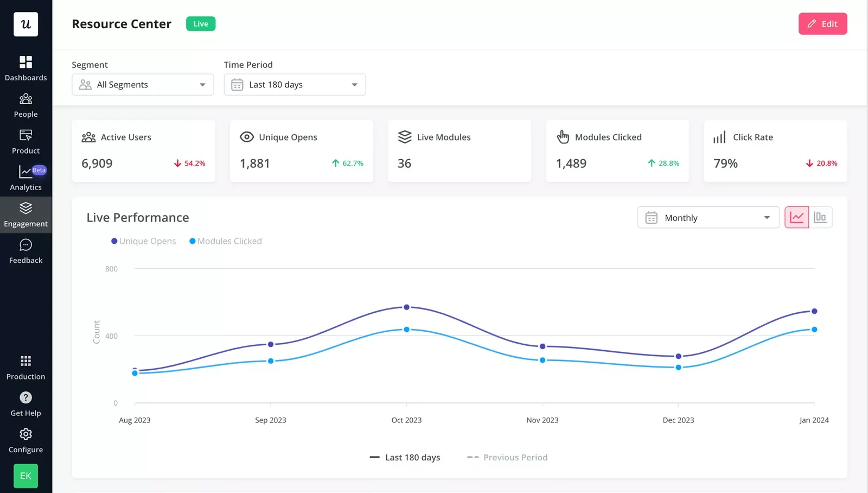
Task: Click the Live status badge
Action: click(x=200, y=23)
